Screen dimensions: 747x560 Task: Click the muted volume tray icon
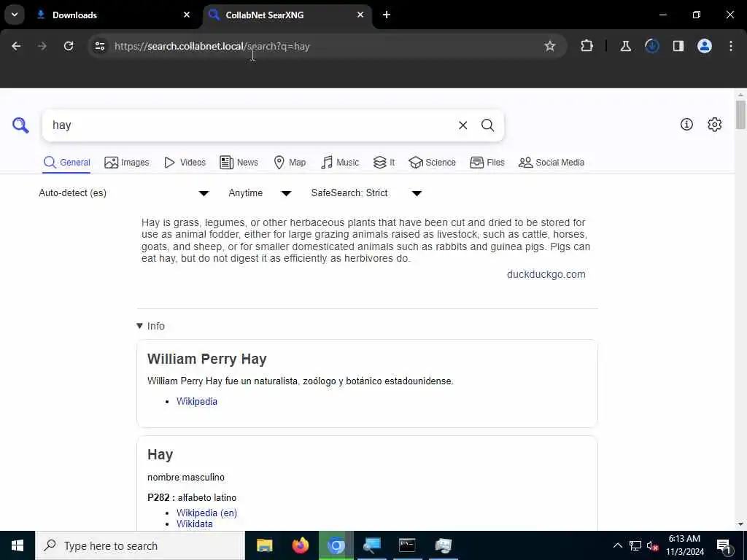652,545
